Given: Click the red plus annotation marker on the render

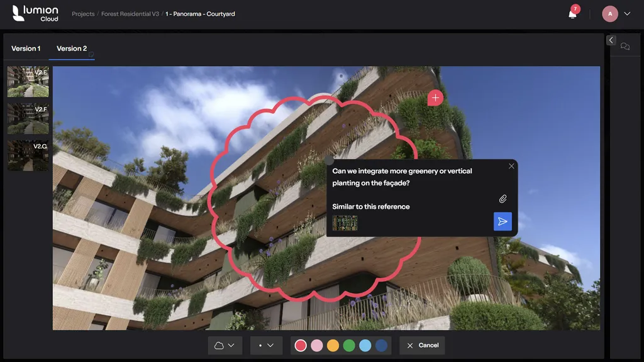Looking at the screenshot, I should coord(435,97).
